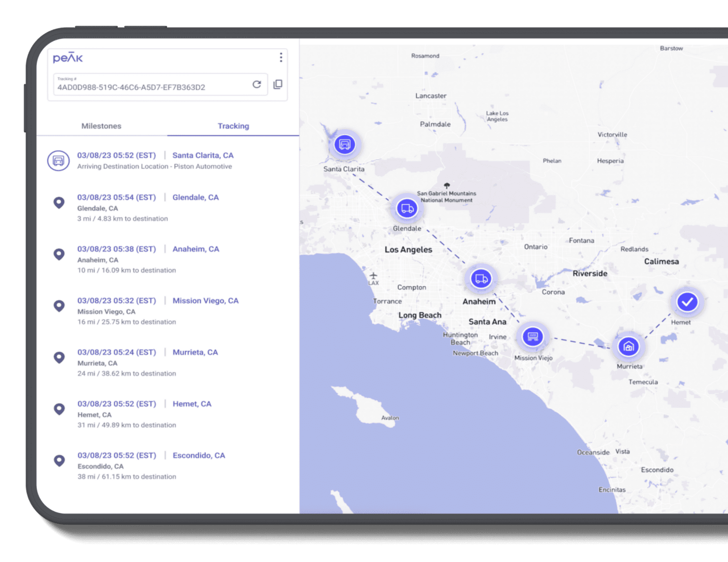Click the Santa Clarita map marker

[x=345, y=145]
